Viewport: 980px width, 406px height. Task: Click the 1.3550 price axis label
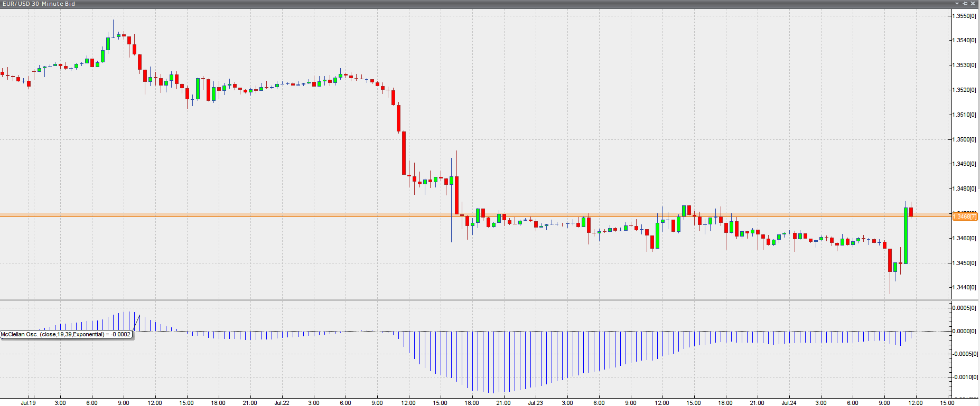tap(964, 16)
